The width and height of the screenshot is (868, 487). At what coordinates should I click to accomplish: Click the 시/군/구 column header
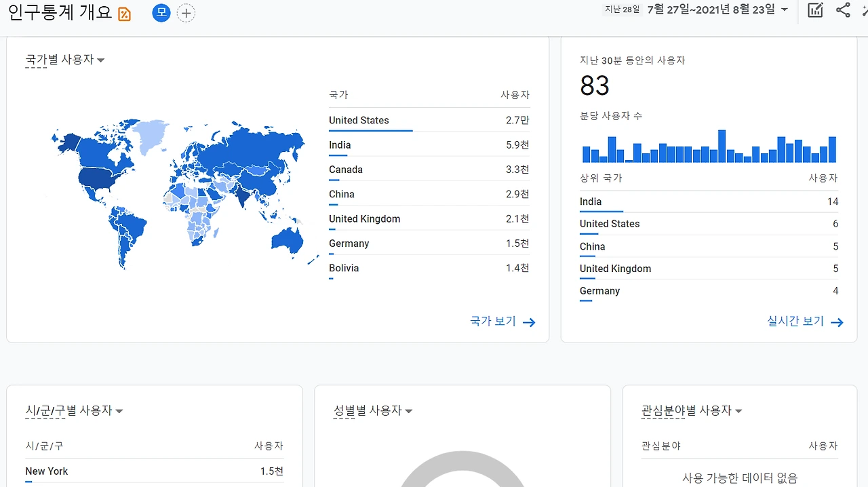[44, 446]
